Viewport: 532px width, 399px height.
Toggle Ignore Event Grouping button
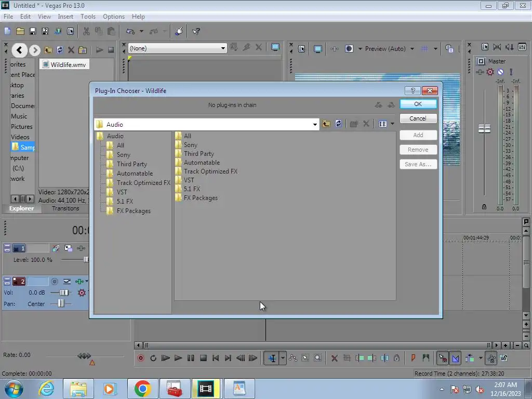[504, 358]
